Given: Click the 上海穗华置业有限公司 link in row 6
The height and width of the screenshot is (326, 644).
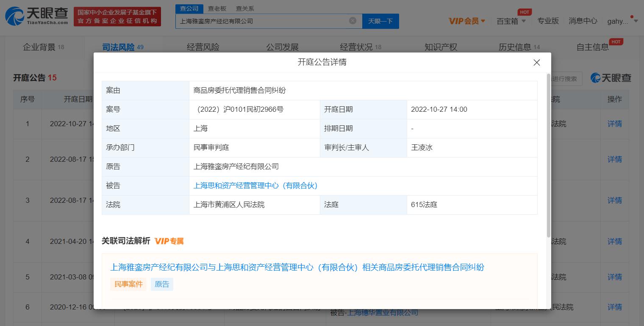Looking at the screenshot, I should (383, 312).
